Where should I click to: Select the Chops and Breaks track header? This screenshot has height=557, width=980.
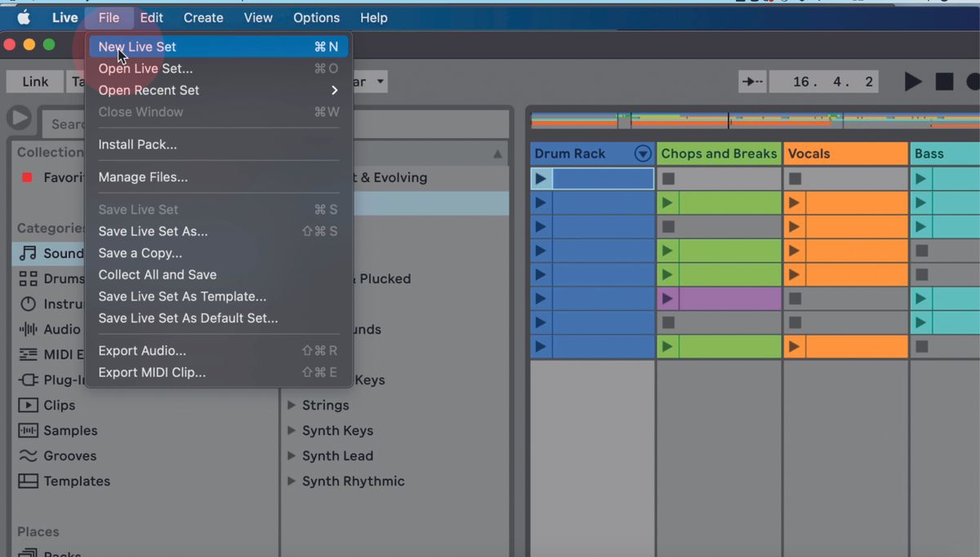tap(719, 154)
